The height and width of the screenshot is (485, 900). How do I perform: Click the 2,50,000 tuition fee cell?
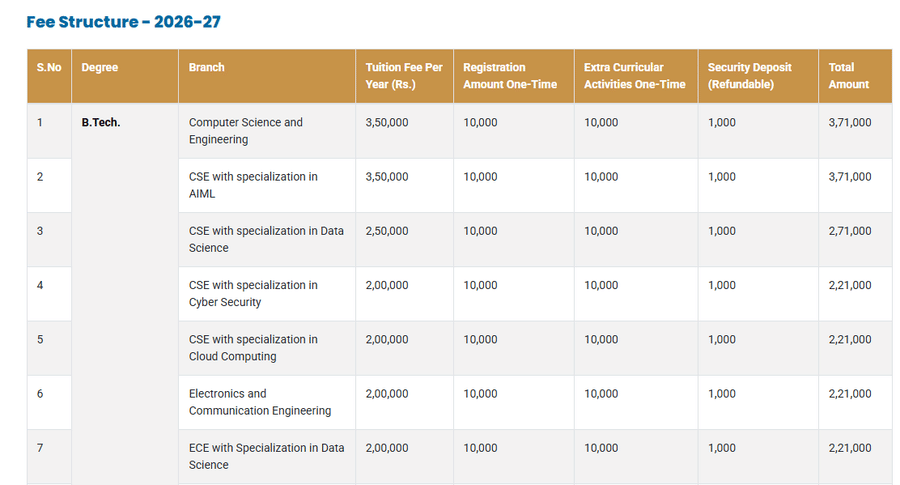click(x=387, y=231)
